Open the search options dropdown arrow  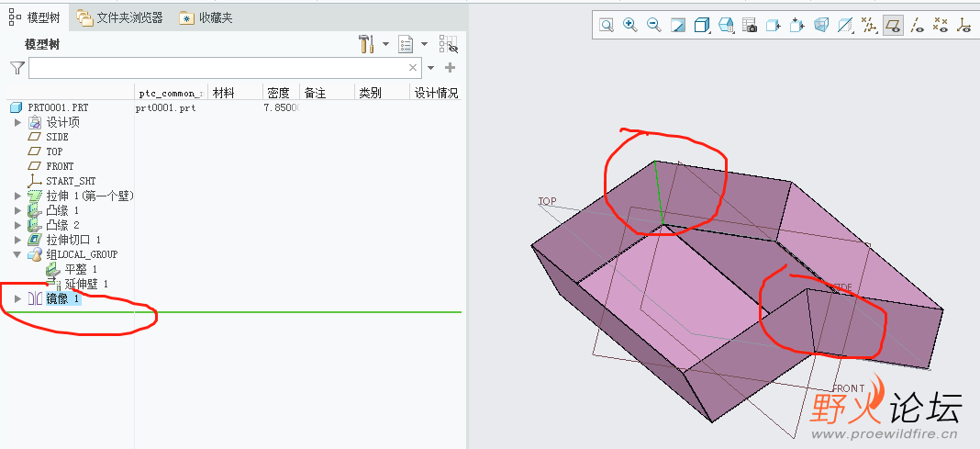click(x=430, y=68)
